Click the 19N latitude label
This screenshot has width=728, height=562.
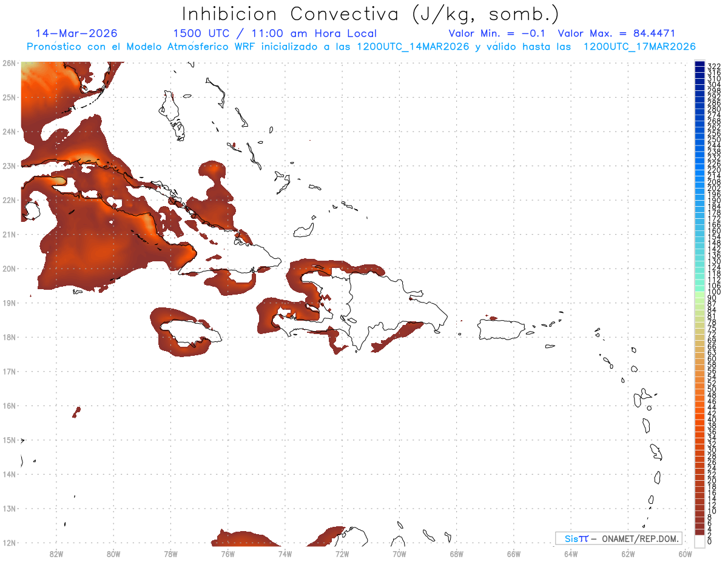click(9, 303)
